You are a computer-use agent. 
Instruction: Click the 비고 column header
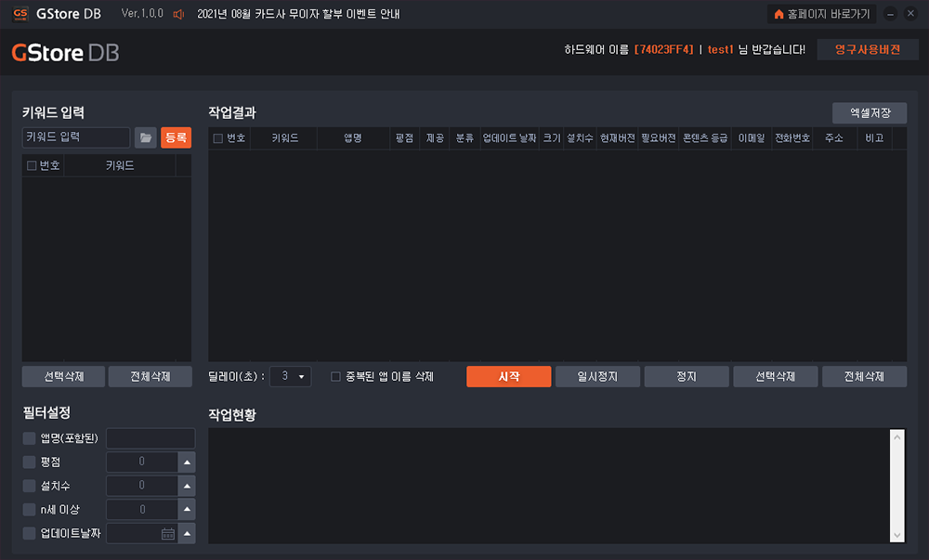click(874, 138)
